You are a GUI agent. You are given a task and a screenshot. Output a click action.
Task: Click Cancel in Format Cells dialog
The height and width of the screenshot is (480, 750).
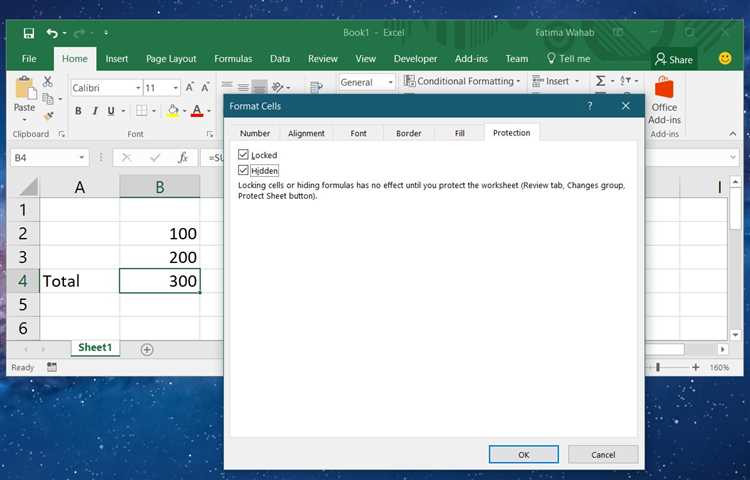pos(603,455)
